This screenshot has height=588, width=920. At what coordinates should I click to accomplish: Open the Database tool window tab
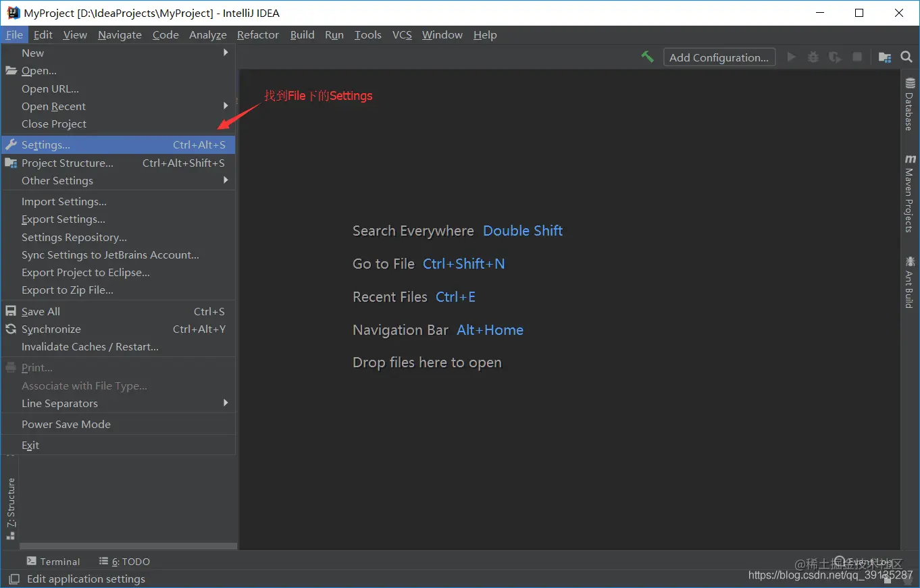click(x=910, y=104)
